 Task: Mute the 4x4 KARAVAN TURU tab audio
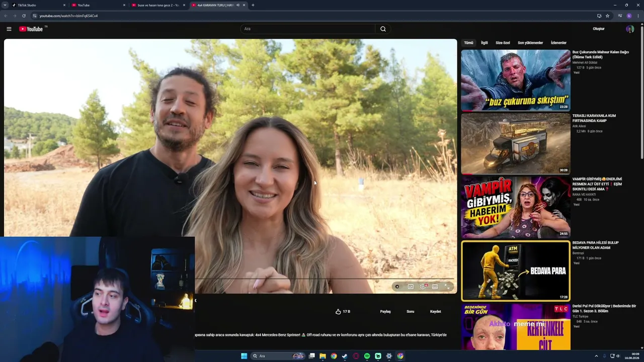click(x=237, y=5)
